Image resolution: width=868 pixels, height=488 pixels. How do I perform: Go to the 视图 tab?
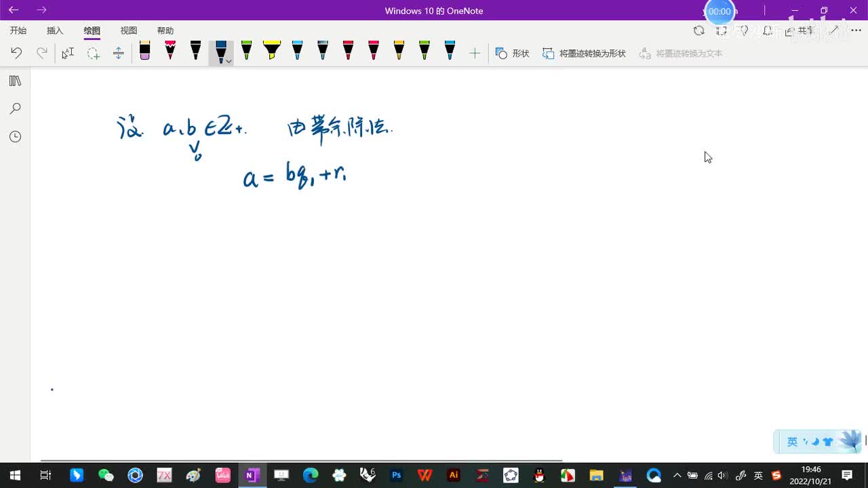pyautogui.click(x=129, y=30)
